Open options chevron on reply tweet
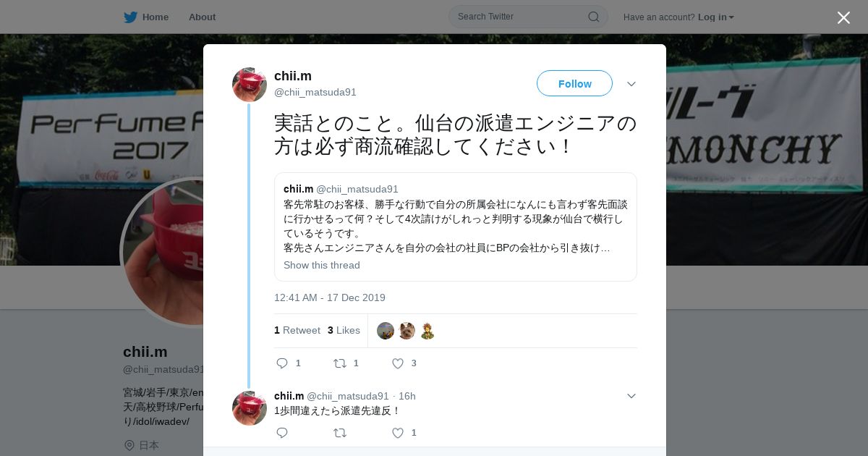The width and height of the screenshot is (868, 456). pyautogui.click(x=631, y=396)
